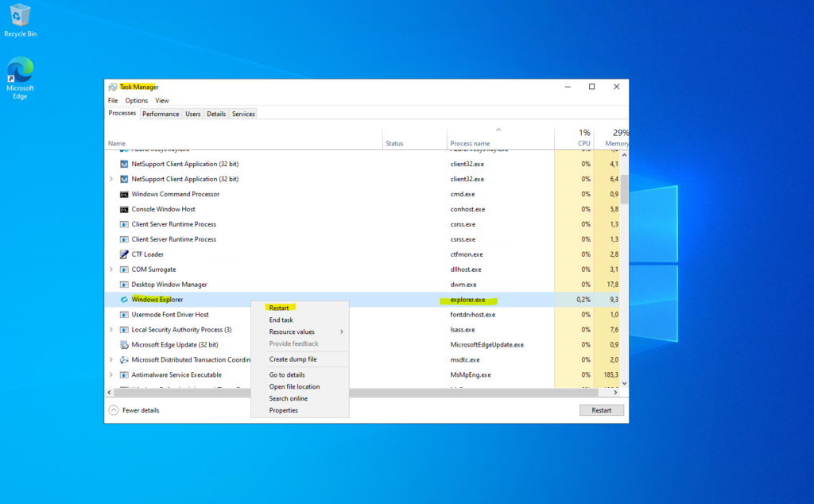Expand Local Security Authority Process group

click(x=111, y=330)
